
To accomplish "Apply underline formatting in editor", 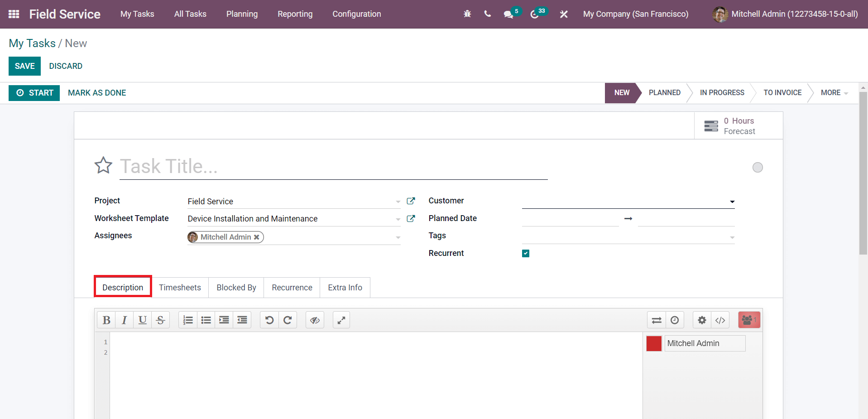I will click(142, 320).
